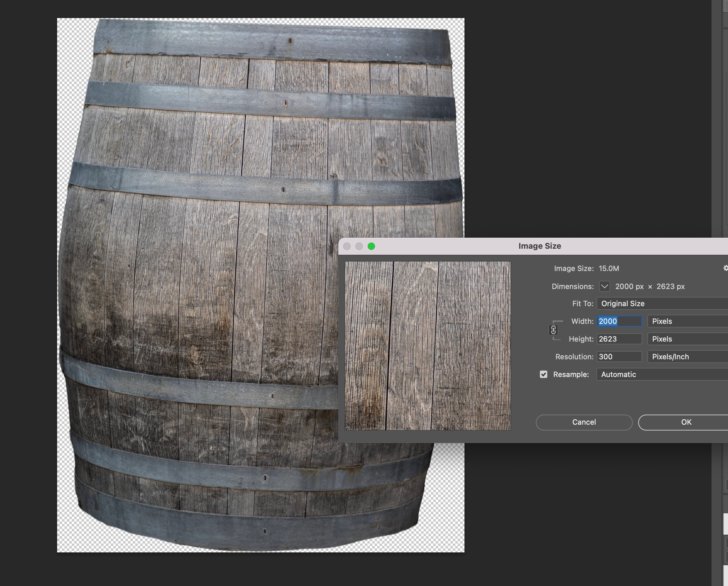Select the Width value field
The height and width of the screenshot is (586, 728).
pos(619,321)
